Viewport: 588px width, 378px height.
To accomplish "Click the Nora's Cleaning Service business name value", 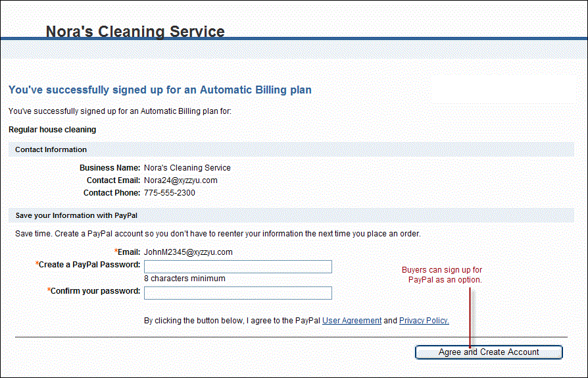I will pyautogui.click(x=187, y=168).
